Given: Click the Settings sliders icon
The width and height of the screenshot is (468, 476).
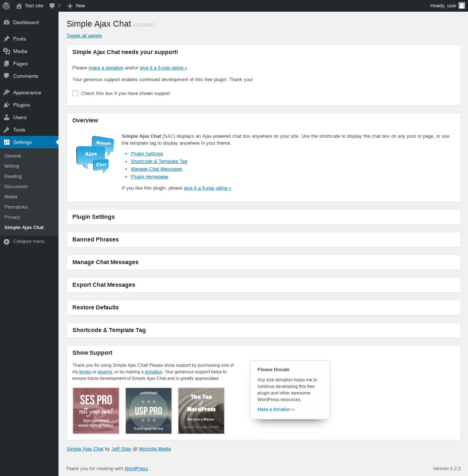Looking at the screenshot, I should (7, 142).
